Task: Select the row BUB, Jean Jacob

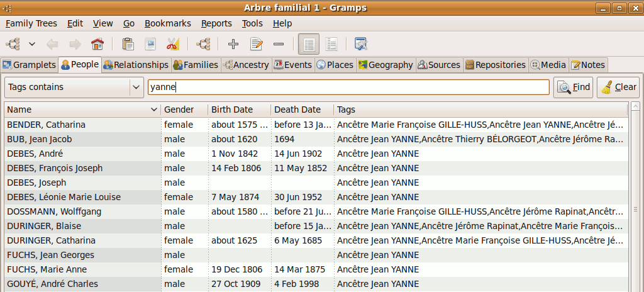Action: point(316,140)
